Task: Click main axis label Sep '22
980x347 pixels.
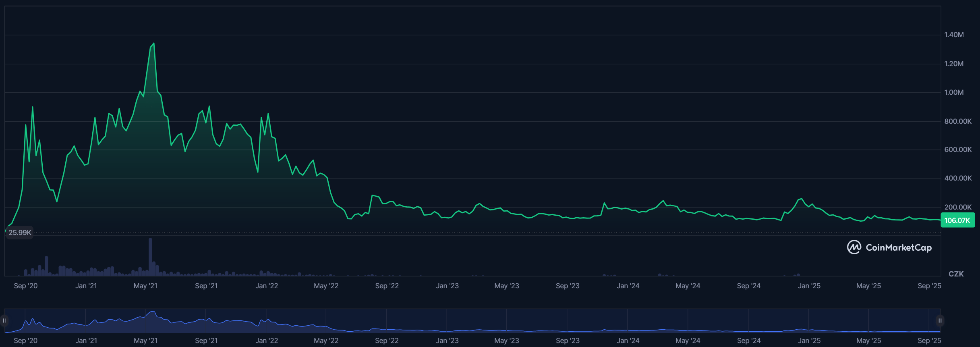Action: pyautogui.click(x=387, y=286)
